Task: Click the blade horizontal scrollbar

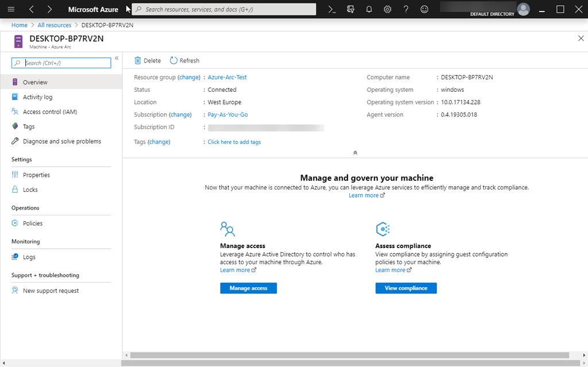Action: tap(350, 355)
